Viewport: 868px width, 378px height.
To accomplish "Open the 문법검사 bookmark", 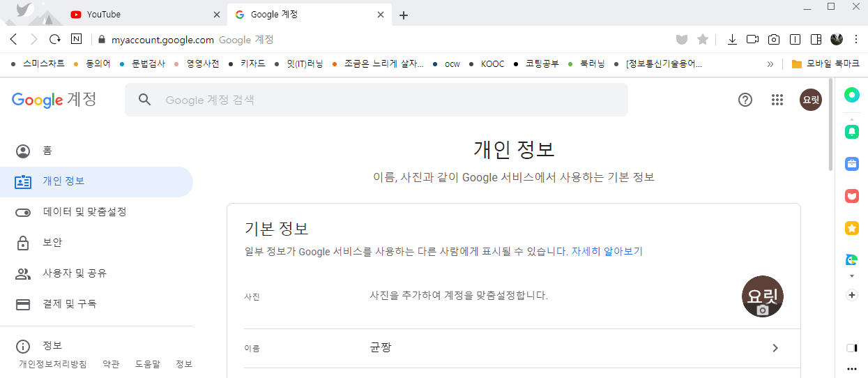I will pos(142,63).
